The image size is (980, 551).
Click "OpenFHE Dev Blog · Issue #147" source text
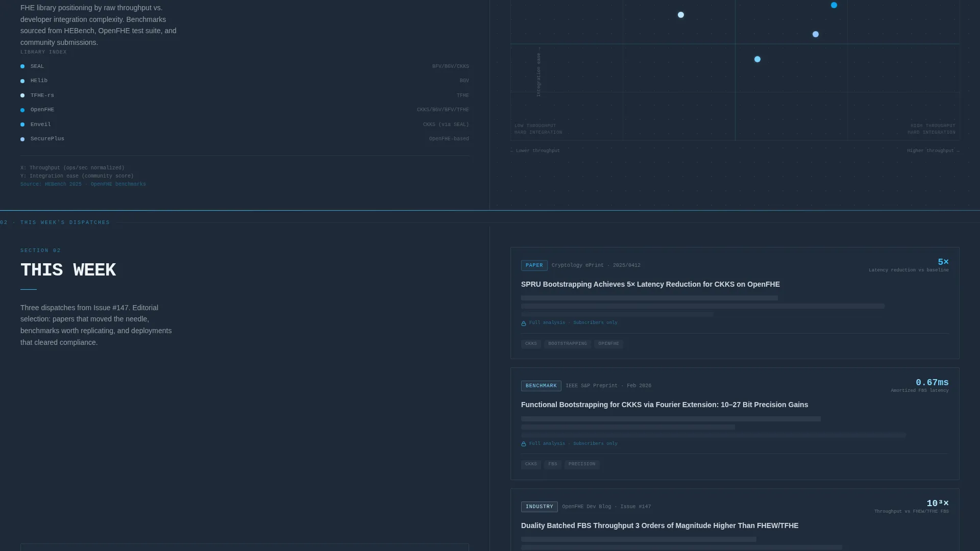click(x=606, y=507)
